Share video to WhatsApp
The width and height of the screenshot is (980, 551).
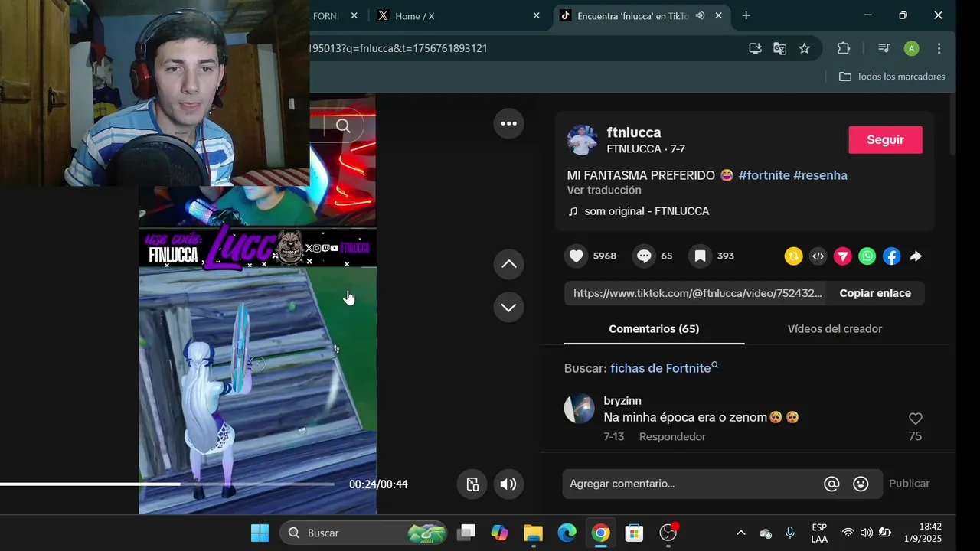[x=867, y=256]
